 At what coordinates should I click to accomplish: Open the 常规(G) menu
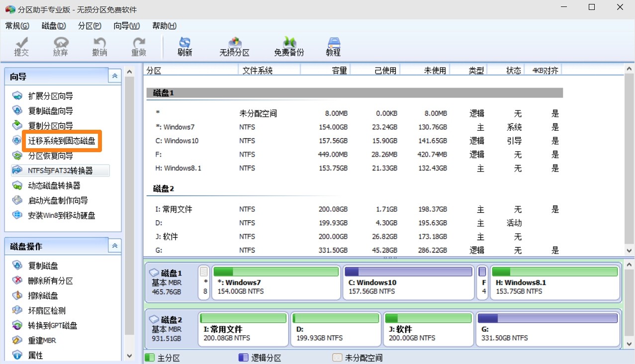(17, 26)
